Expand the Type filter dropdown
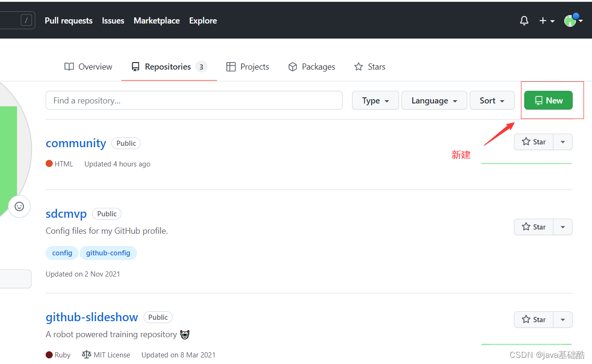 pos(376,100)
